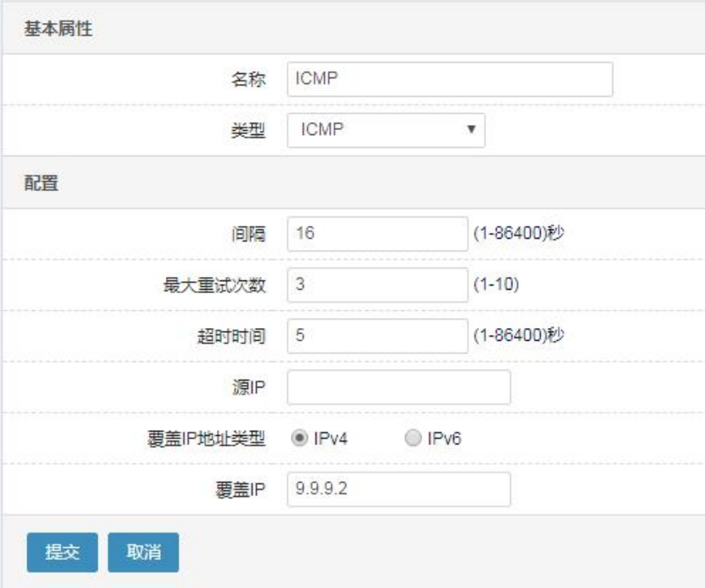Image resolution: width=705 pixels, height=588 pixels.
Task: Click the 覆盖IP地址类型 label
Action: 207,438
